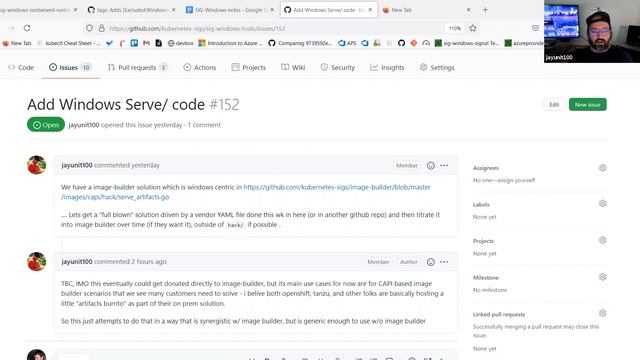The width and height of the screenshot is (640, 360).
Task: Open the orange diamond bookmark icon
Action: pos(413,43)
